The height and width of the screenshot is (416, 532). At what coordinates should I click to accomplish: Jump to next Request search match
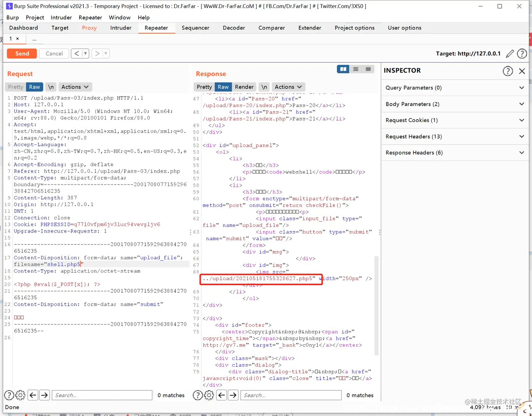coord(44,395)
